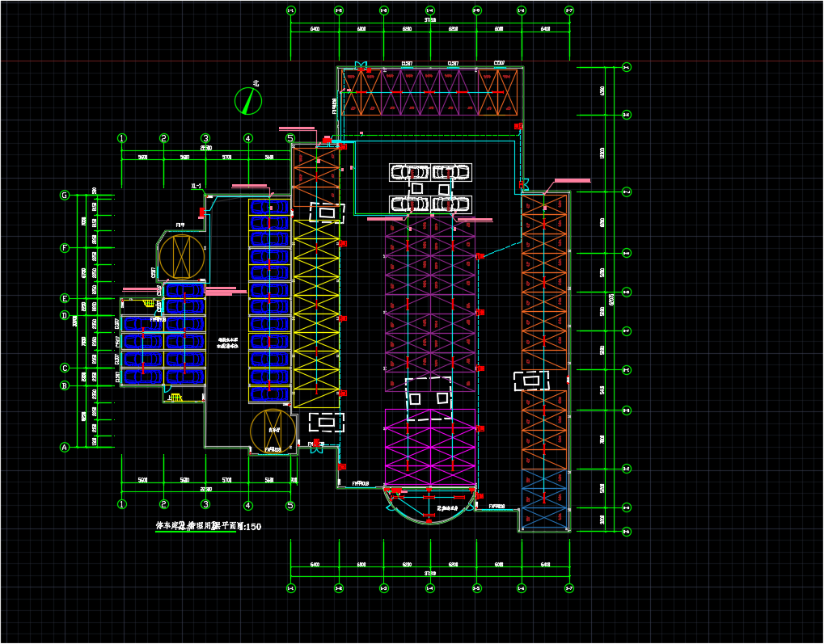Select the top axis bubble numbered 5 on left plan
Image resolution: width=824 pixels, height=644 pixels.
(x=289, y=139)
